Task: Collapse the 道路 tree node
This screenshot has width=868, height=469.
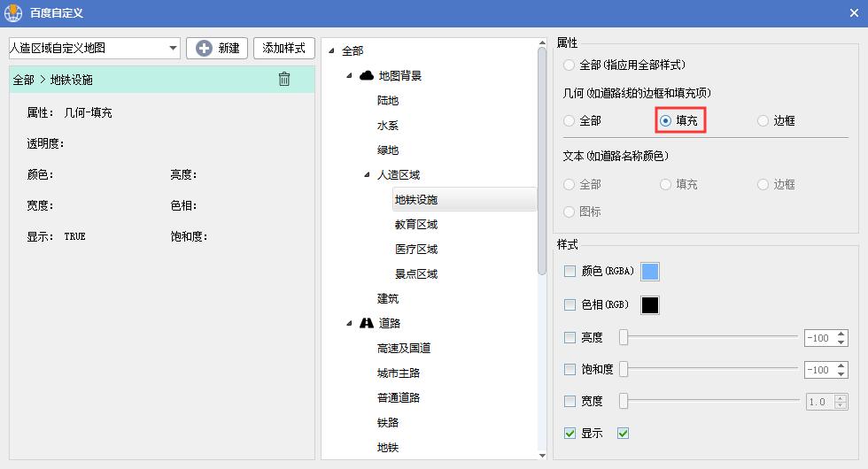Action: pyautogui.click(x=349, y=323)
